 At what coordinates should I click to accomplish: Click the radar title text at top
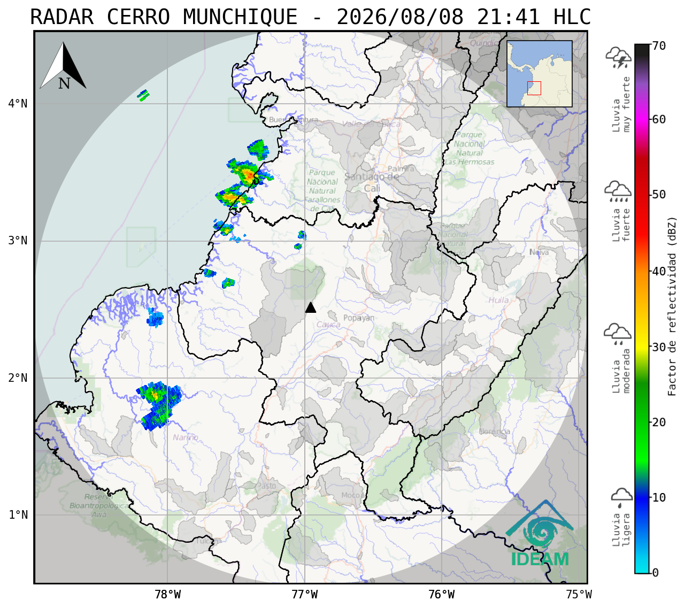(311, 17)
